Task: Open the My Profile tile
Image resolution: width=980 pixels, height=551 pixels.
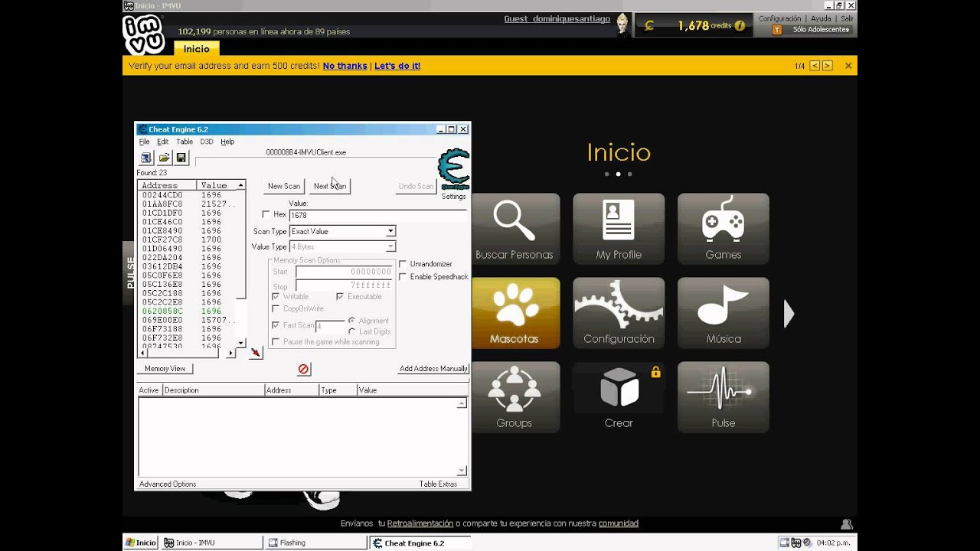Action: point(619,229)
